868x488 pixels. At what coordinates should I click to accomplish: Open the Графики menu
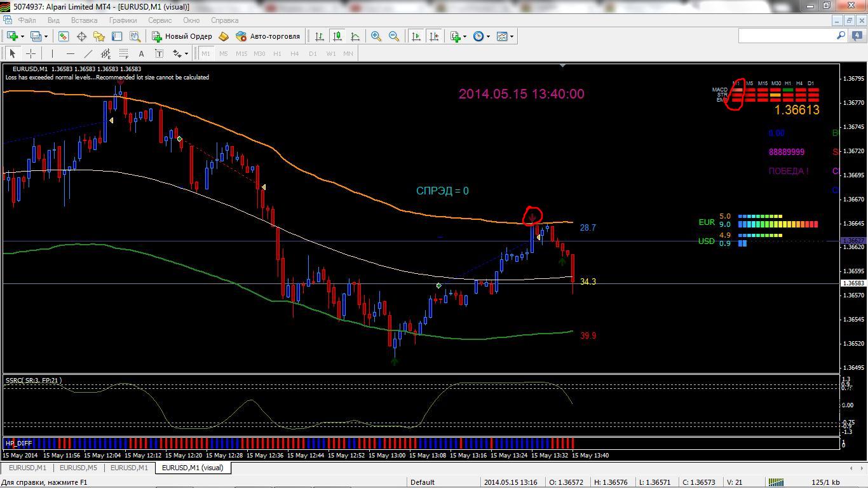123,20
